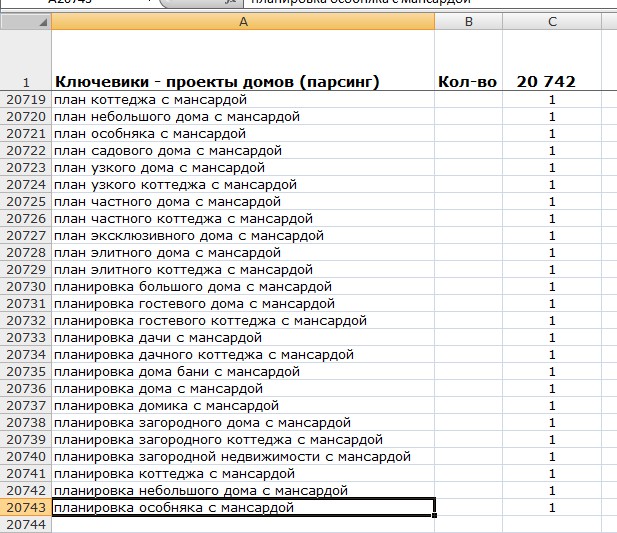The image size is (617, 533).
Task: Select column C header
Action: [552, 22]
